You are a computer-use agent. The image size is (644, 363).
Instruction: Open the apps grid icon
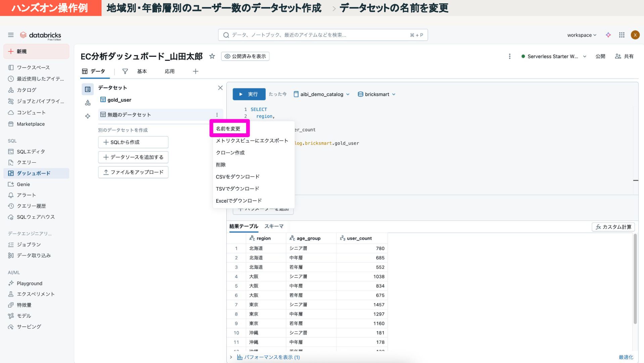pyautogui.click(x=622, y=35)
